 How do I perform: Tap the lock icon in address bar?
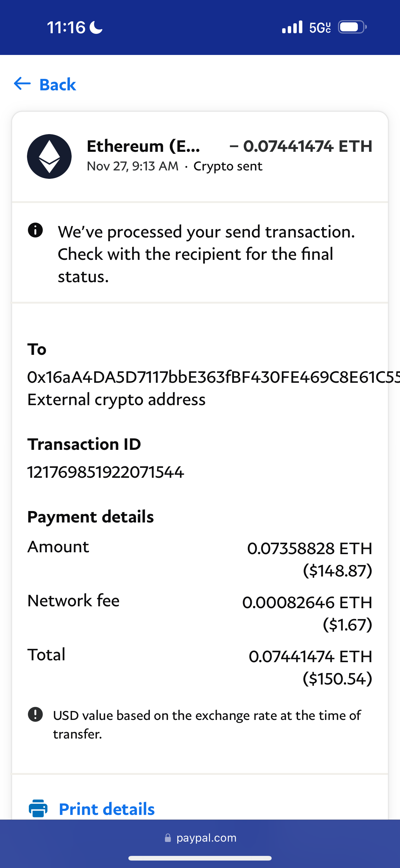point(168,838)
